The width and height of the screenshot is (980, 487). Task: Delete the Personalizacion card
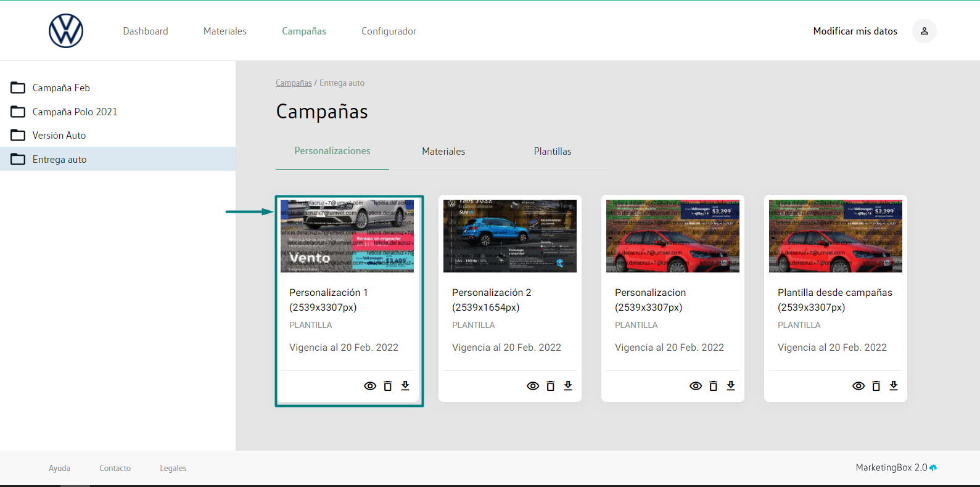click(714, 386)
